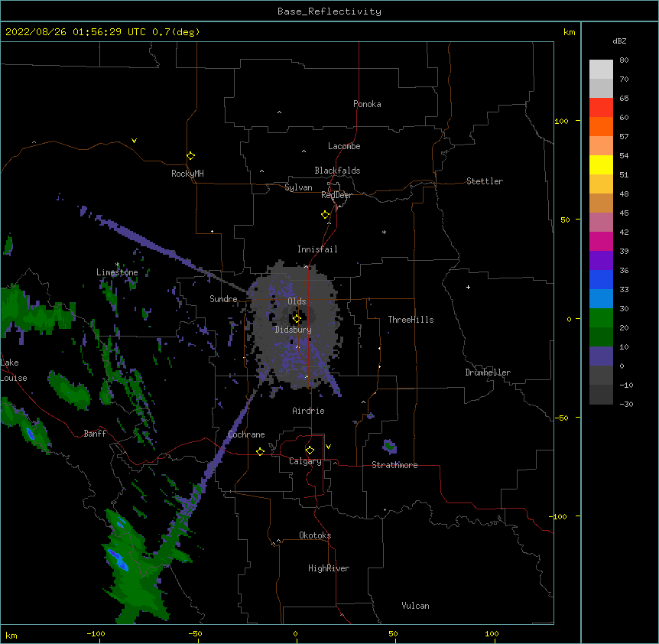Select the yellow 54 dBZ legend color
659x644 pixels.
(x=601, y=164)
